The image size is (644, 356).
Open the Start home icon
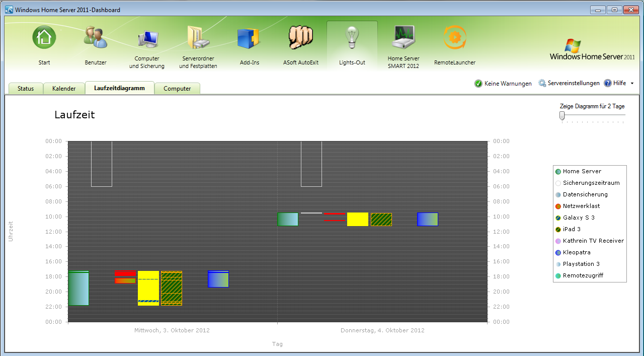44,38
